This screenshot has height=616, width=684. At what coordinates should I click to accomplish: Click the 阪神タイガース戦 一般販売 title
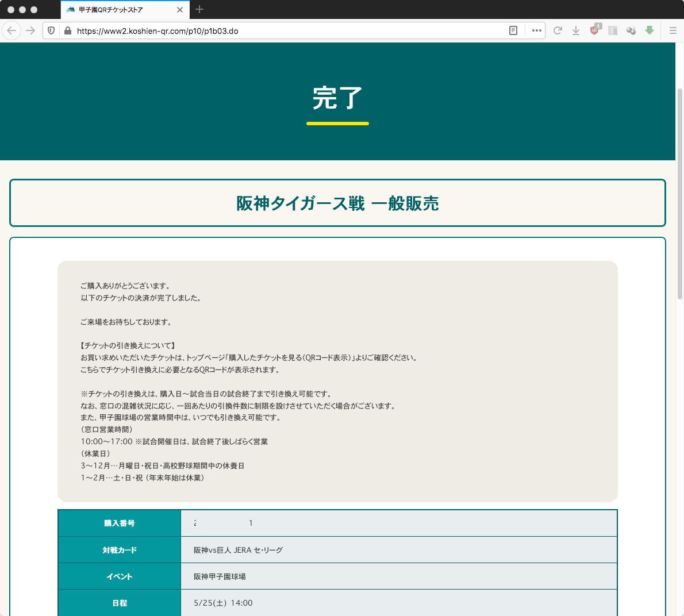pyautogui.click(x=337, y=203)
